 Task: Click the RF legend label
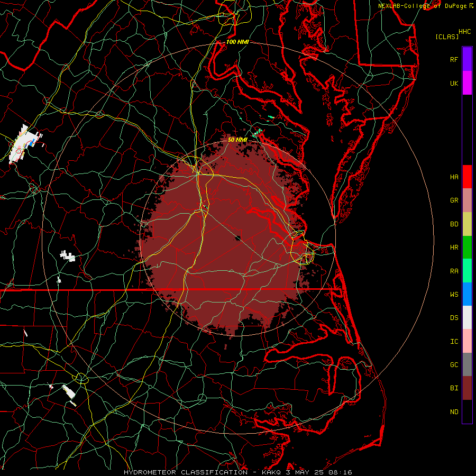coord(454,59)
